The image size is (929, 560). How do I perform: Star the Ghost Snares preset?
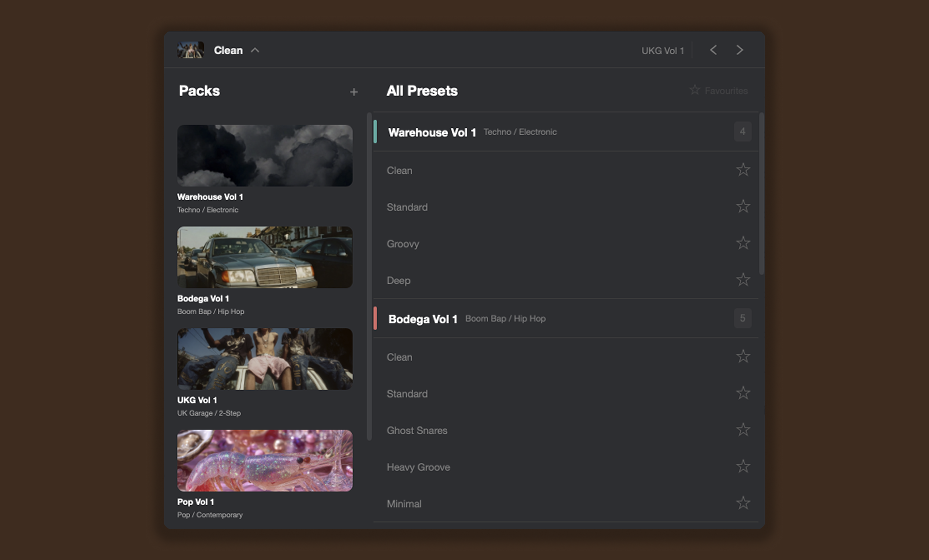pyautogui.click(x=743, y=430)
